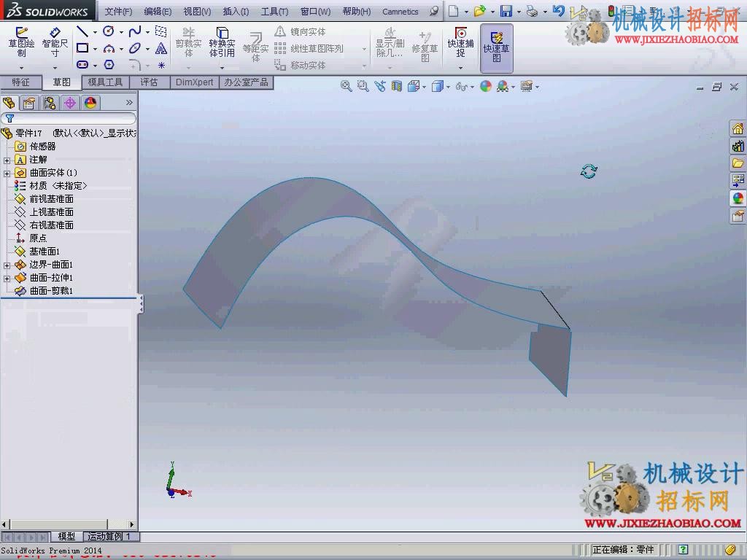Click Save icon in top toolbar
The height and width of the screenshot is (560, 747).
point(506,12)
